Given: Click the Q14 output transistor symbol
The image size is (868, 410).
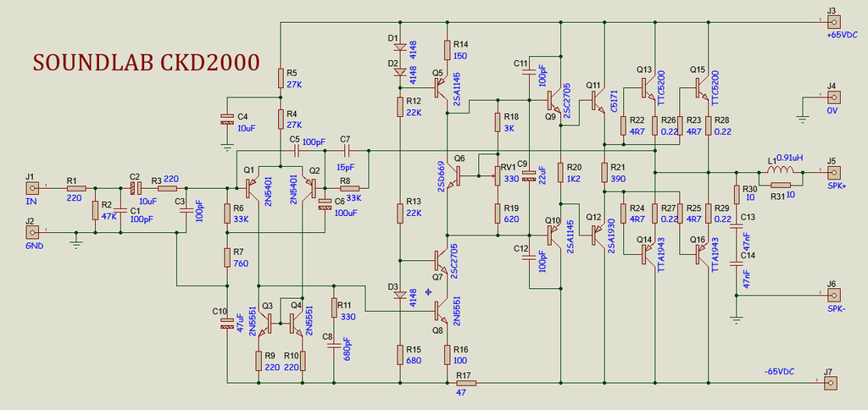Looking at the screenshot, I should tap(648, 254).
